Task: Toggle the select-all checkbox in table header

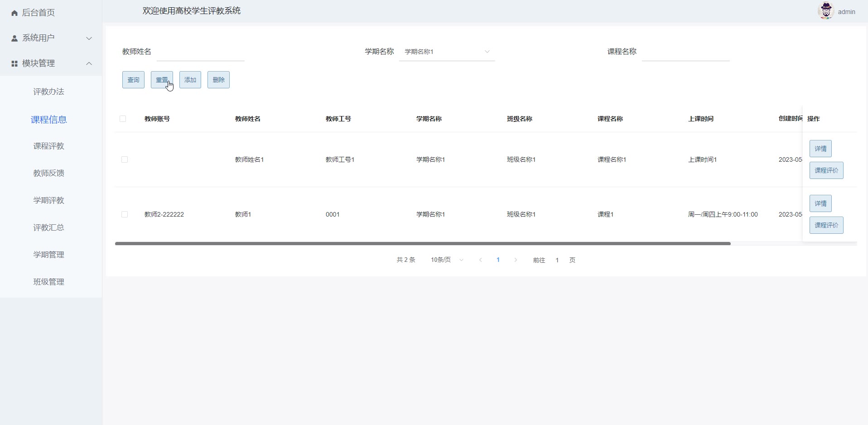Action: (x=123, y=119)
